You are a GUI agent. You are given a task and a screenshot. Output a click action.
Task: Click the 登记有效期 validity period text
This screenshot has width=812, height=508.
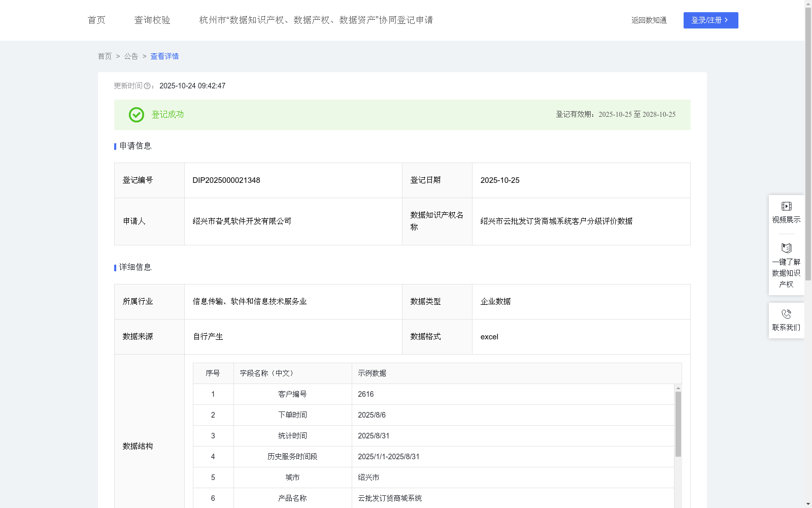pos(616,115)
